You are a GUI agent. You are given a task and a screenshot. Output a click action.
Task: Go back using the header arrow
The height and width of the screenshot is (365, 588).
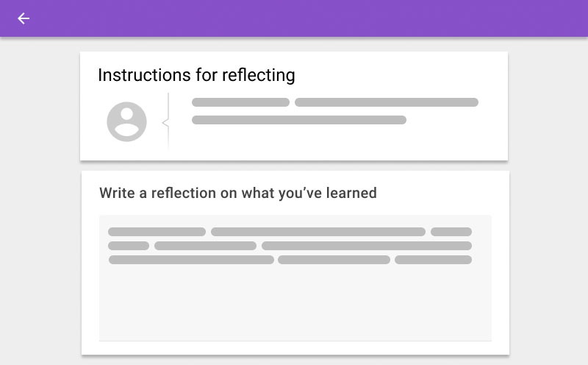click(24, 18)
